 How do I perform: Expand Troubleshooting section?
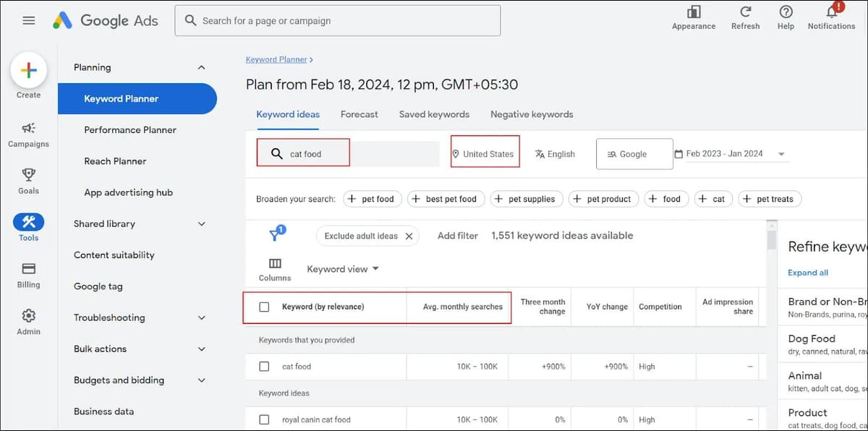pyautogui.click(x=202, y=317)
